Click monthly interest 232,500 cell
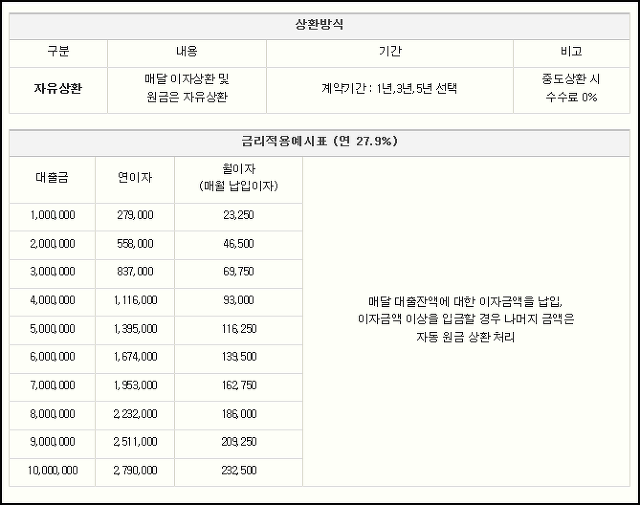Viewport: 640px width, 505px height. (238, 472)
